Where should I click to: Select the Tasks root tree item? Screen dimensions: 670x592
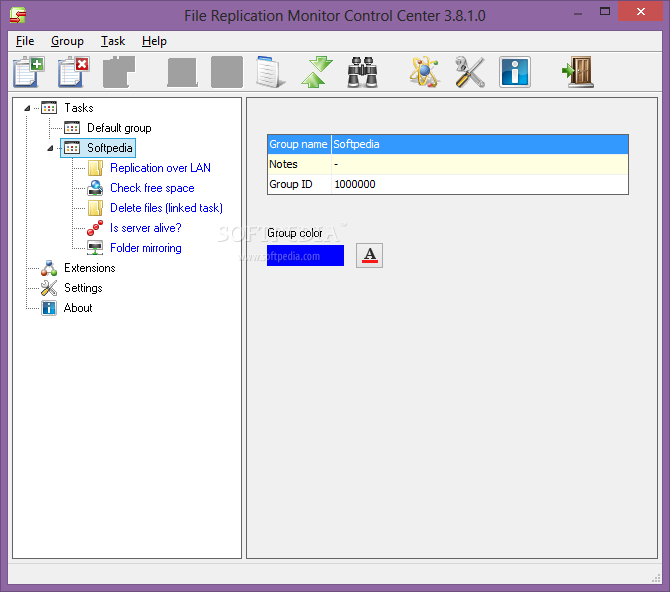[79, 108]
